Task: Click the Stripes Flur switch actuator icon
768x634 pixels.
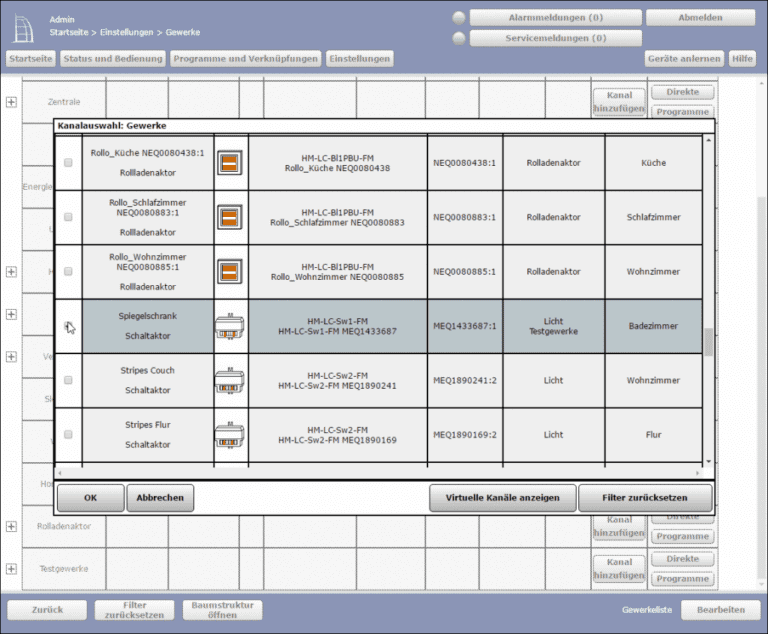Action: point(230,435)
